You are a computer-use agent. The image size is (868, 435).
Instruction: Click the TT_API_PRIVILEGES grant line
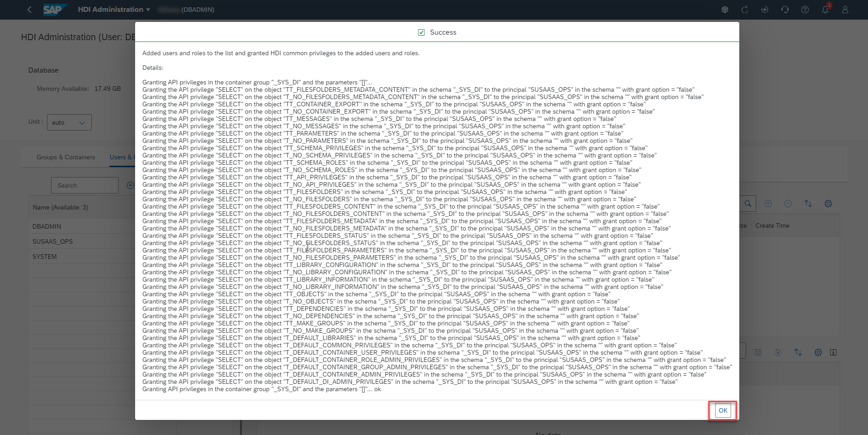tap(387, 177)
